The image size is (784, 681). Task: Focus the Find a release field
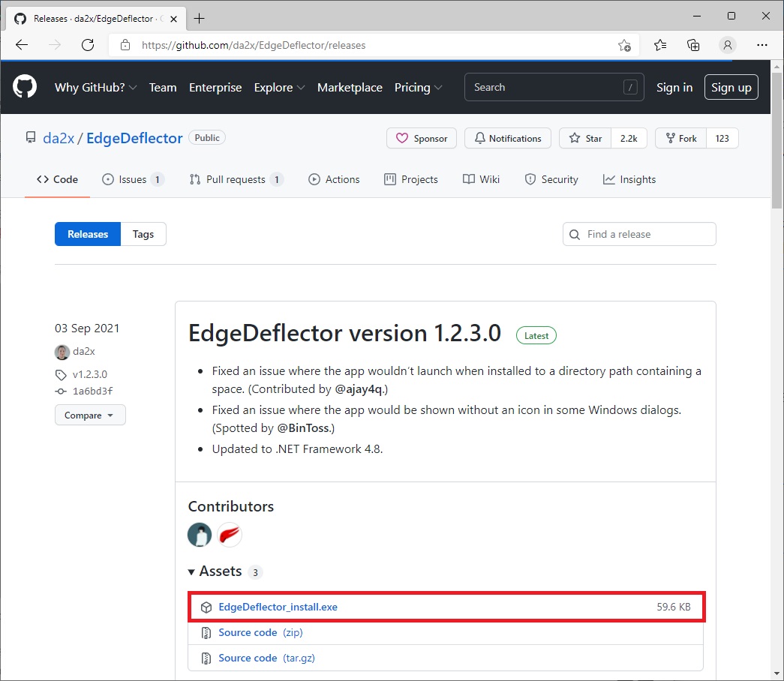click(x=639, y=234)
